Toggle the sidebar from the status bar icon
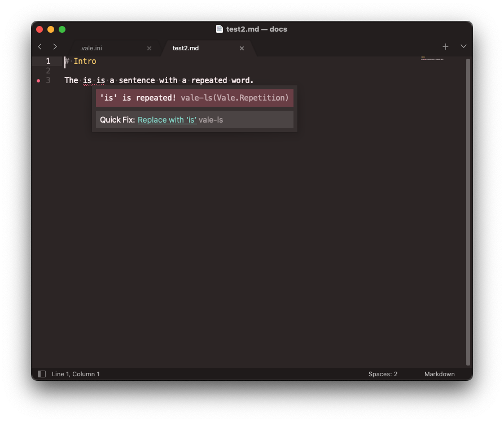 point(41,374)
